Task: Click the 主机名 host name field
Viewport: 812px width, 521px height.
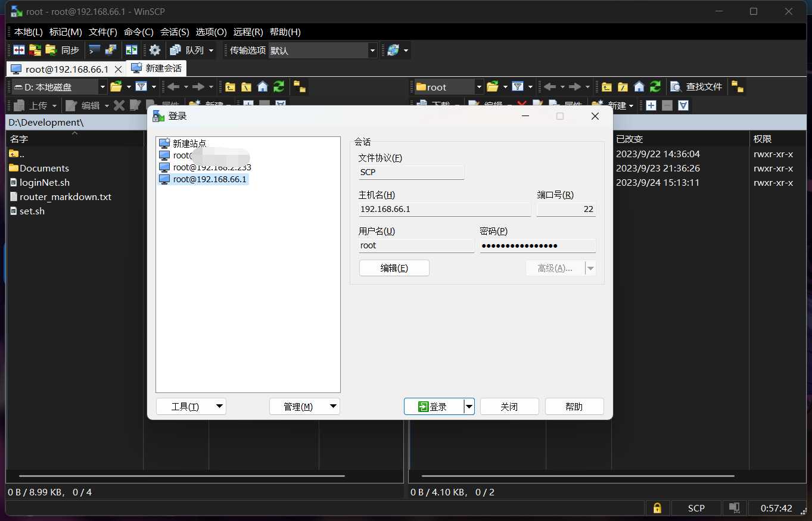Action: [x=444, y=209]
